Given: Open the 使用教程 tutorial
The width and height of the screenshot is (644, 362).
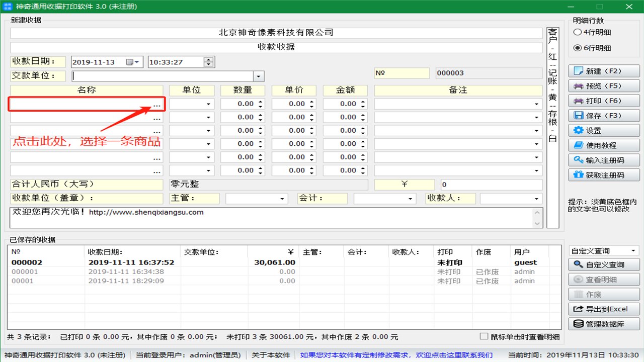Looking at the screenshot, I should click(603, 145).
